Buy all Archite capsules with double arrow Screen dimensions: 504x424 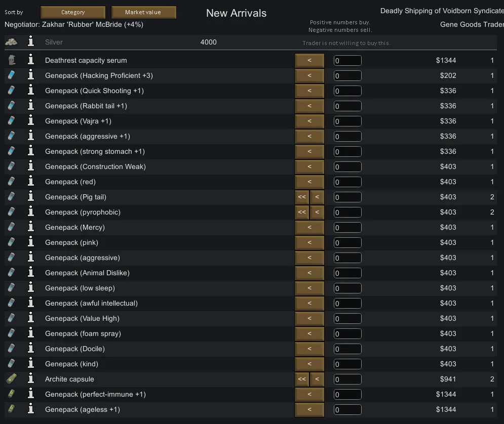(302, 379)
